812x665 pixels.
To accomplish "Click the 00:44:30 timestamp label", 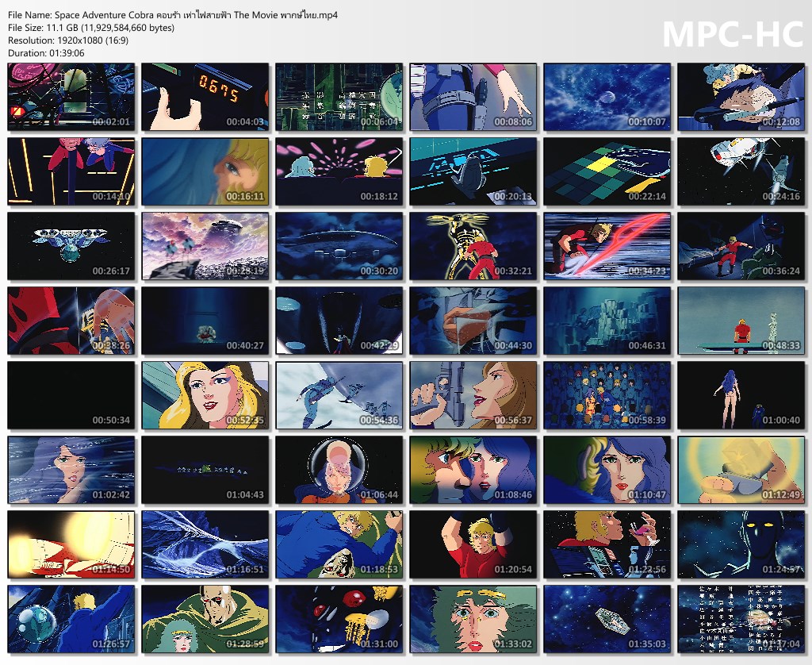I will (513, 346).
